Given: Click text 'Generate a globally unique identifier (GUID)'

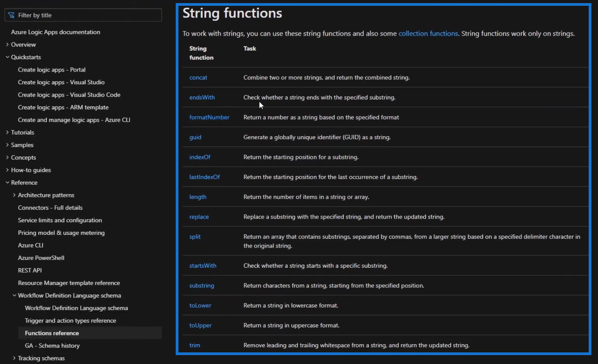Looking at the screenshot, I should pyautogui.click(x=302, y=137).
